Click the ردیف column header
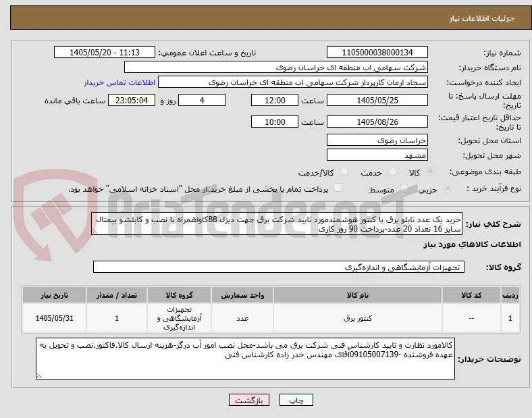 coord(510,295)
